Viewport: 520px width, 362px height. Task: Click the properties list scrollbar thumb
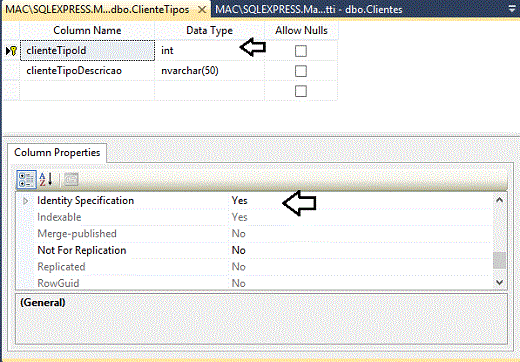click(x=499, y=260)
